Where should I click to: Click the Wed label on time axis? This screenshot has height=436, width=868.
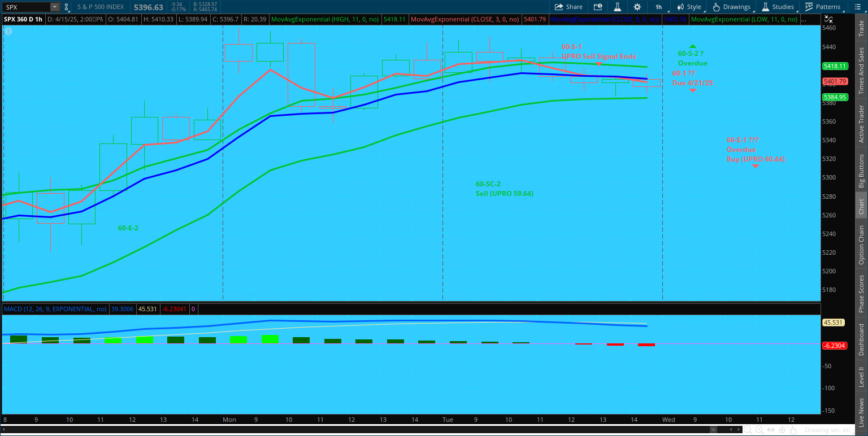point(668,420)
